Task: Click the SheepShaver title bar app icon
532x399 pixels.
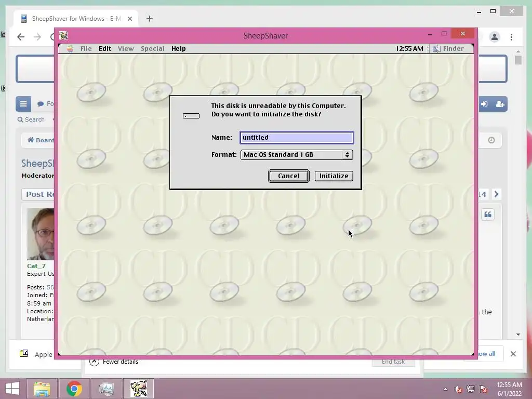Action: click(63, 35)
